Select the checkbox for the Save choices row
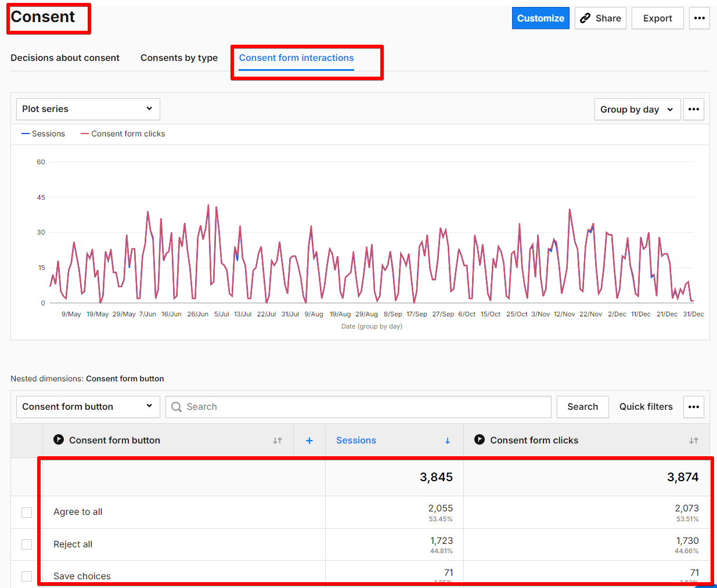Screen dimensions: 717x588 tap(27, 576)
